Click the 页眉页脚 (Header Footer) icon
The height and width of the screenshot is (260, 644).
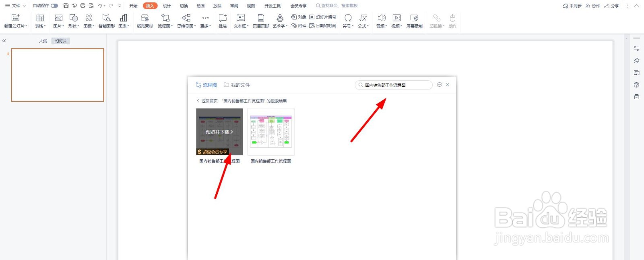261,18
